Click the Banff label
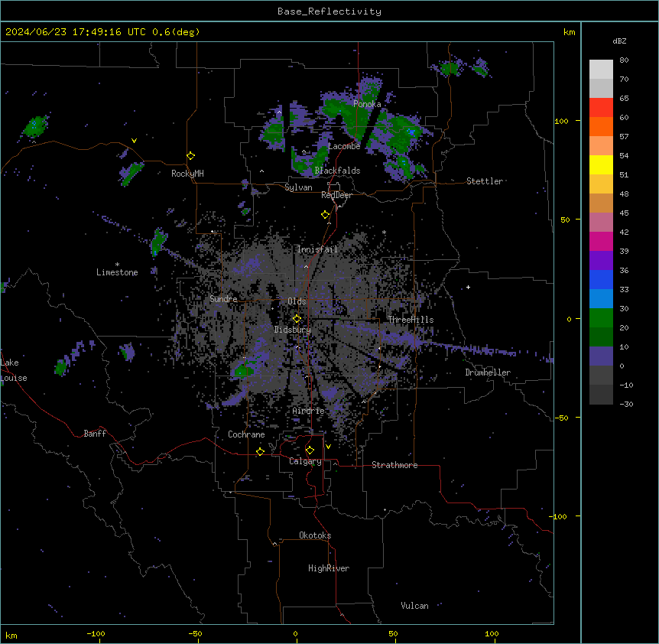Image resolution: width=659 pixels, height=644 pixels. 95,434
